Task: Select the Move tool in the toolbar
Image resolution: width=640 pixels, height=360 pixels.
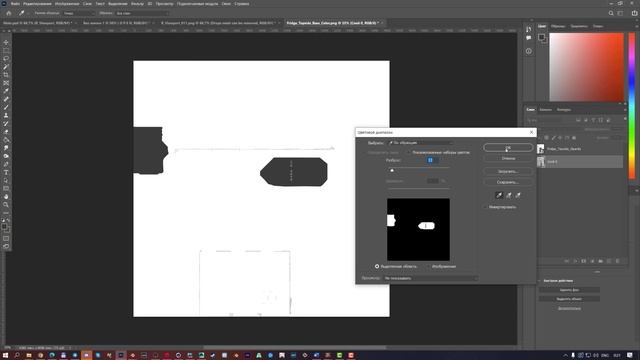Action: point(6,42)
